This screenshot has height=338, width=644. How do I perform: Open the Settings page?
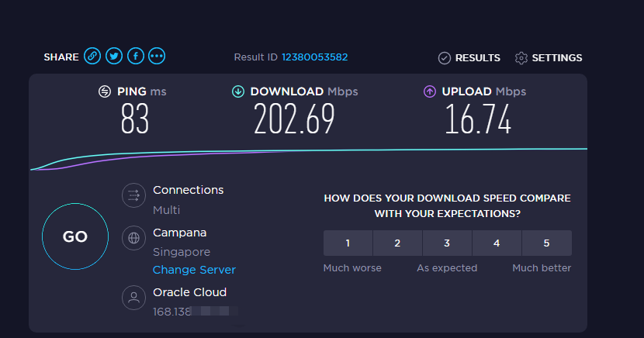(549, 58)
